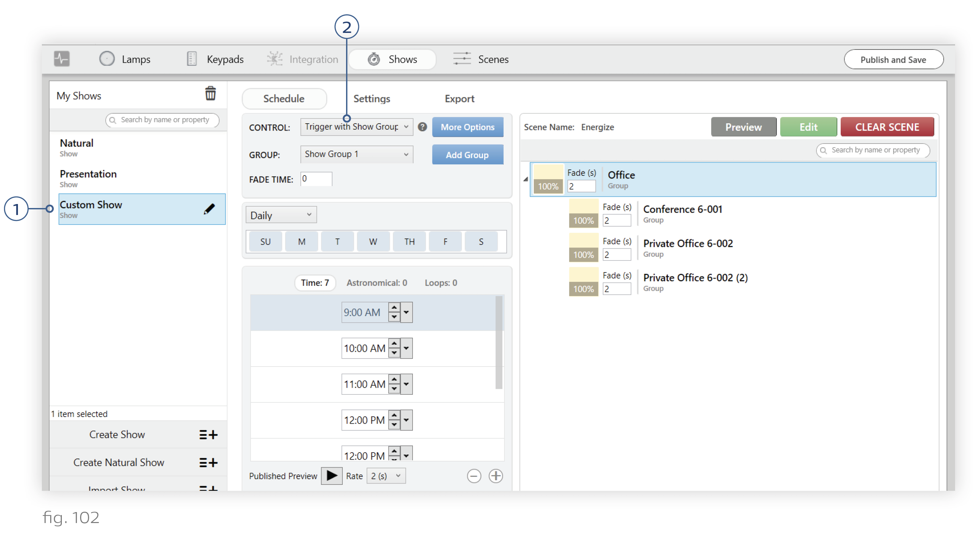Open the Keypads section

[215, 59]
